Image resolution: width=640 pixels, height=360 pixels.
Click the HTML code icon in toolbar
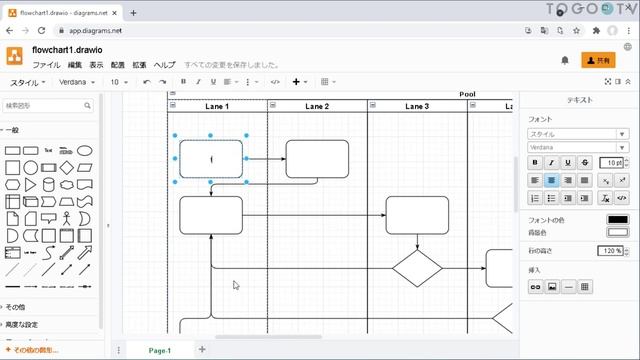tap(275, 82)
